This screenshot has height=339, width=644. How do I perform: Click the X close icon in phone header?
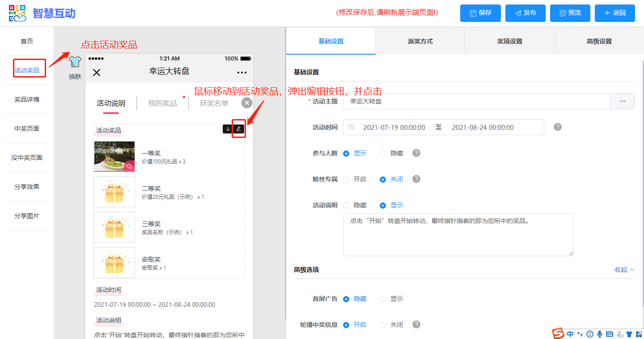[x=97, y=73]
